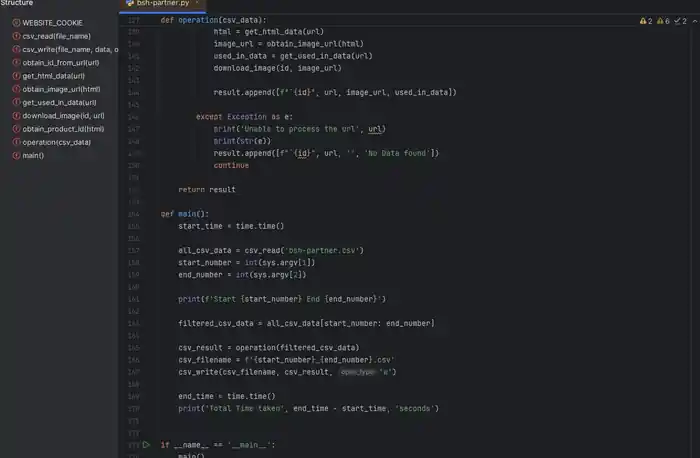Close the bsh-partner.py tab
The width and height of the screenshot is (700, 458).
[197, 3]
